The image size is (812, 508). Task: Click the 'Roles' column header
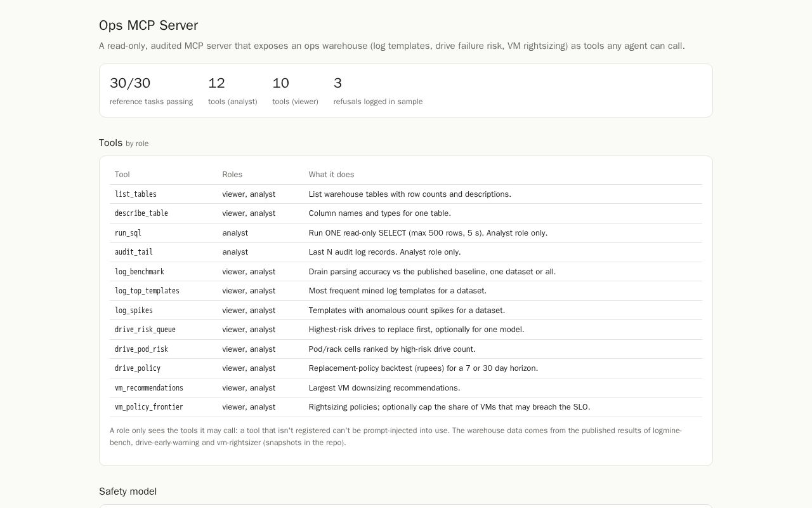tap(232, 175)
